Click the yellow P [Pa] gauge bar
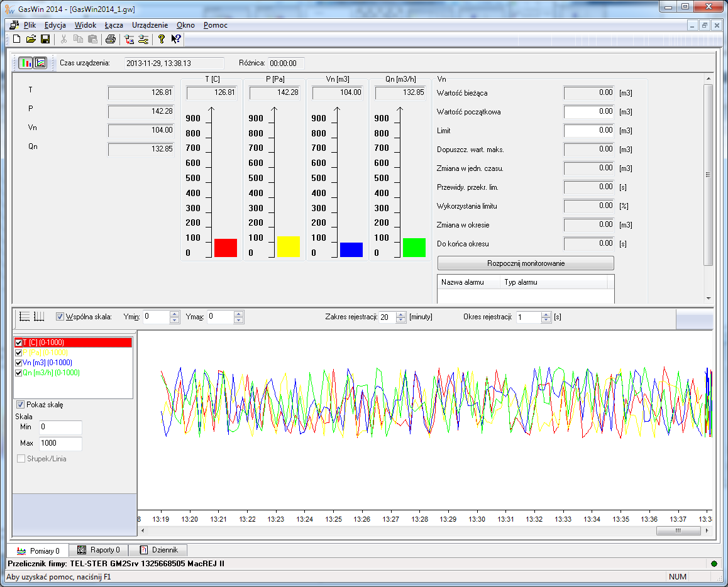Viewport: 728px width, 587px height. pyautogui.click(x=289, y=247)
